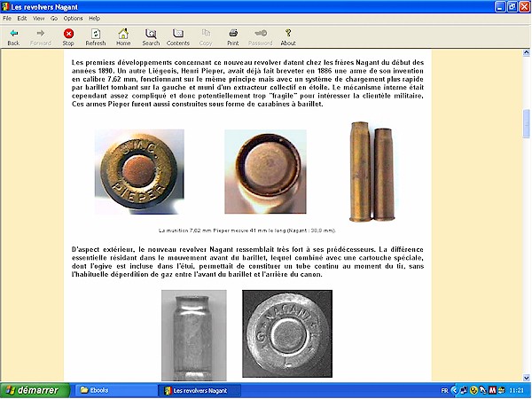This screenshot has height=399, width=532.
Task: Click the cartridge mouth close-up photo
Action: 265,172
